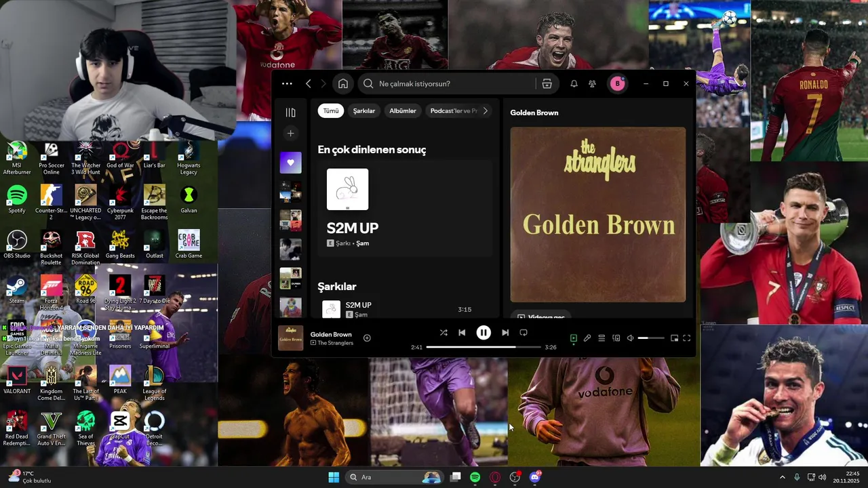
Task: Open the weather widget '17°C Çok bulutlu'
Action: point(31,477)
